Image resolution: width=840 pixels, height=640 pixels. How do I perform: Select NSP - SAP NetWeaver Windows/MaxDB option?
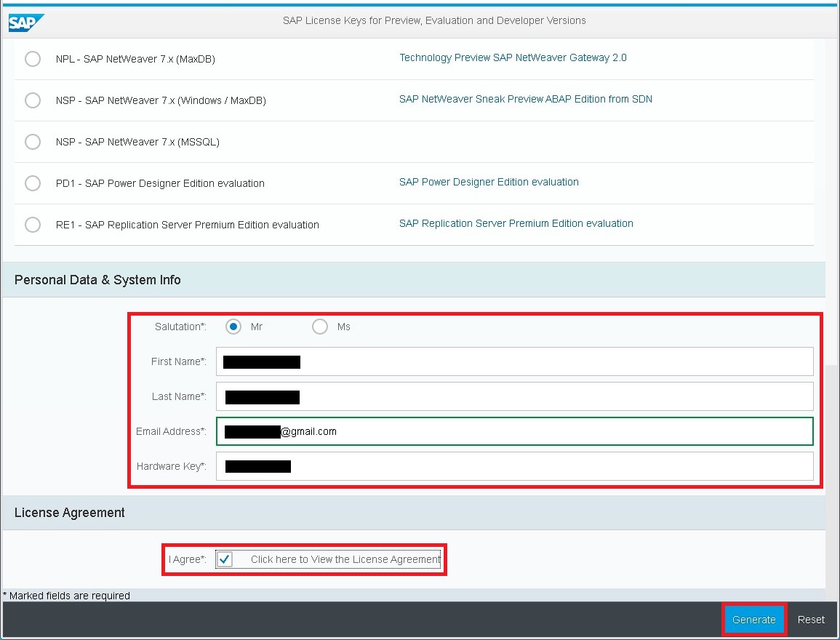point(32,100)
